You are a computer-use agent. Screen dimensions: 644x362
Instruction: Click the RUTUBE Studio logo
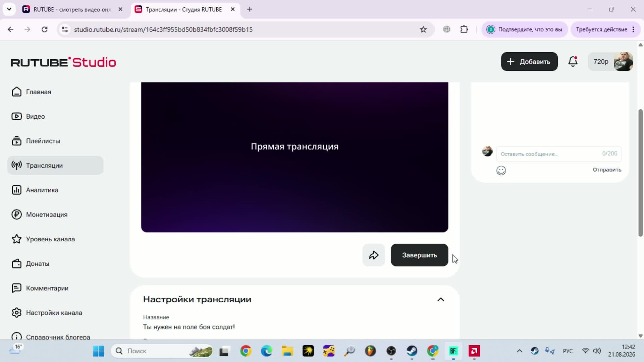[63, 62]
